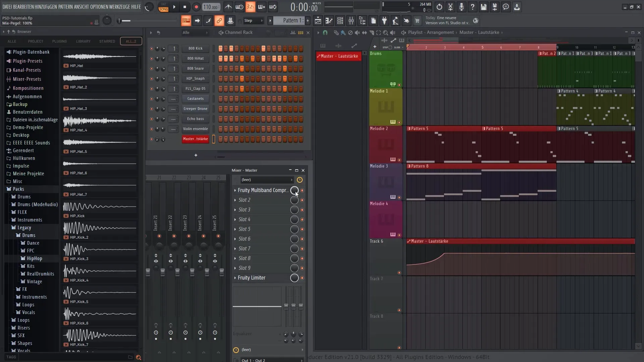Click the master pitch knob
This screenshot has height=362, width=644.
point(107,20)
